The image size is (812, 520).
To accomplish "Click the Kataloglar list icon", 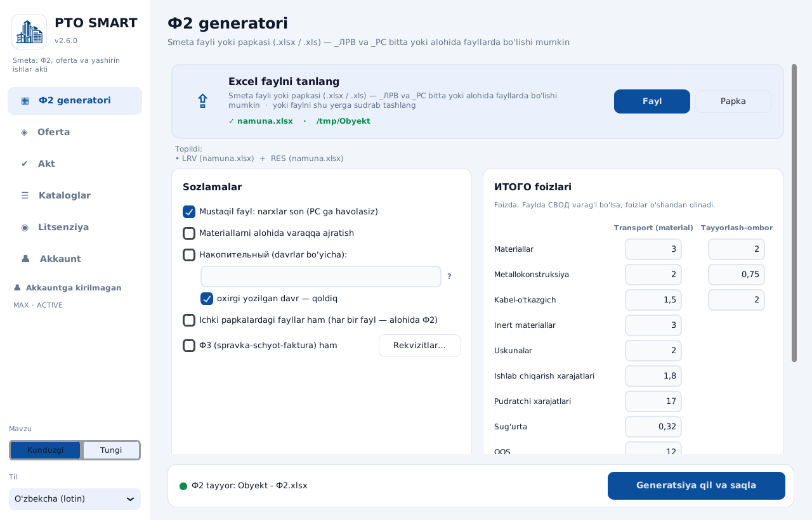I will point(25,195).
